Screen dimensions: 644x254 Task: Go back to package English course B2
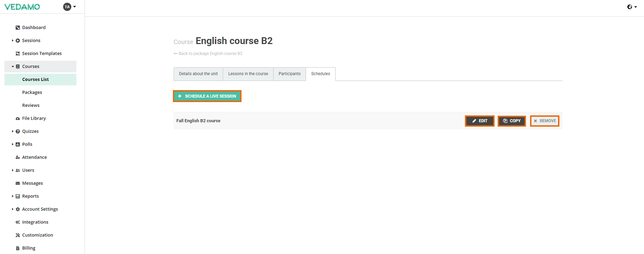coord(210,54)
